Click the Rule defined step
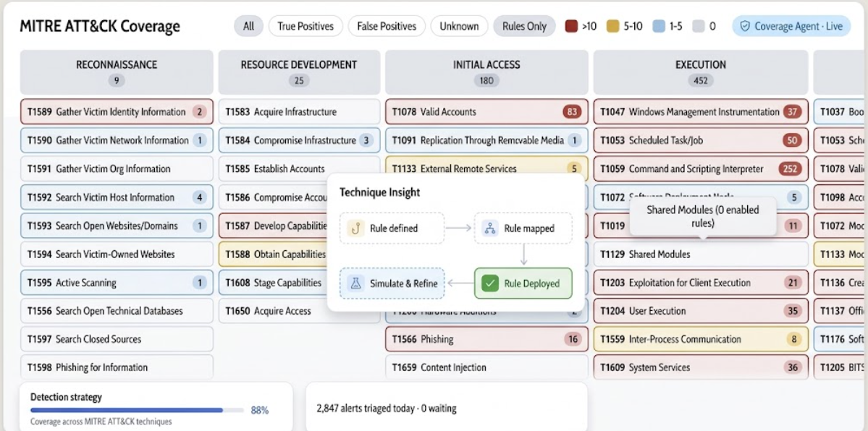The image size is (868, 431). pos(392,228)
